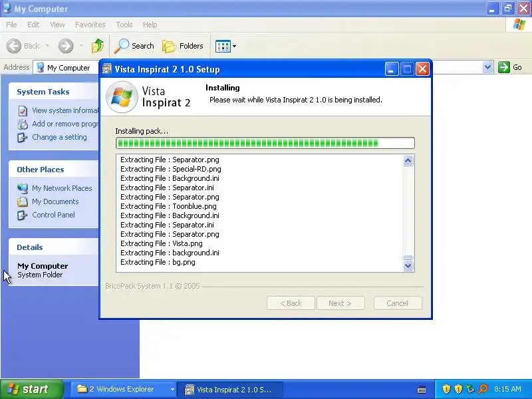Click the Start button
532x399 pixels.
tap(31, 389)
